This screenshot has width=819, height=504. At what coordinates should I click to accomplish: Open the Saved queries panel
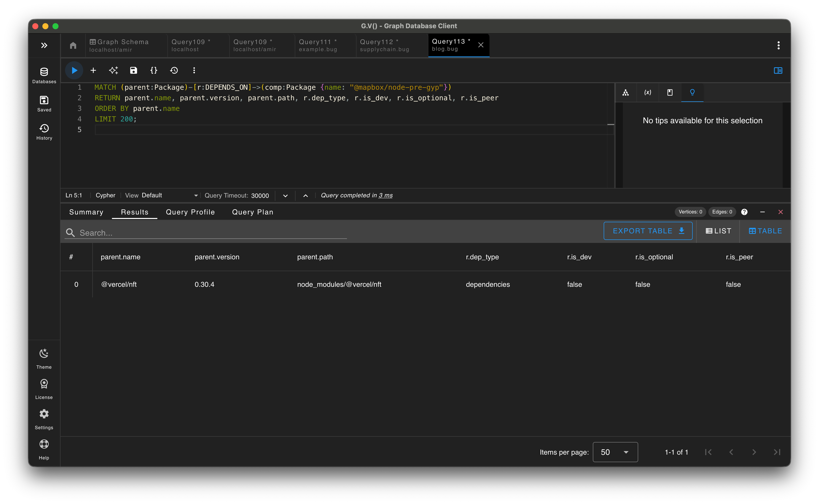pyautogui.click(x=44, y=103)
